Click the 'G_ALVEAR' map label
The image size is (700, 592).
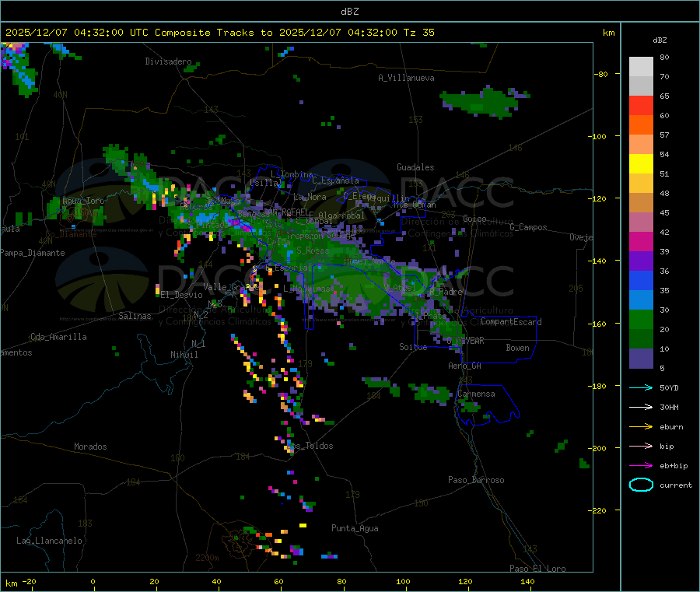[x=465, y=341]
